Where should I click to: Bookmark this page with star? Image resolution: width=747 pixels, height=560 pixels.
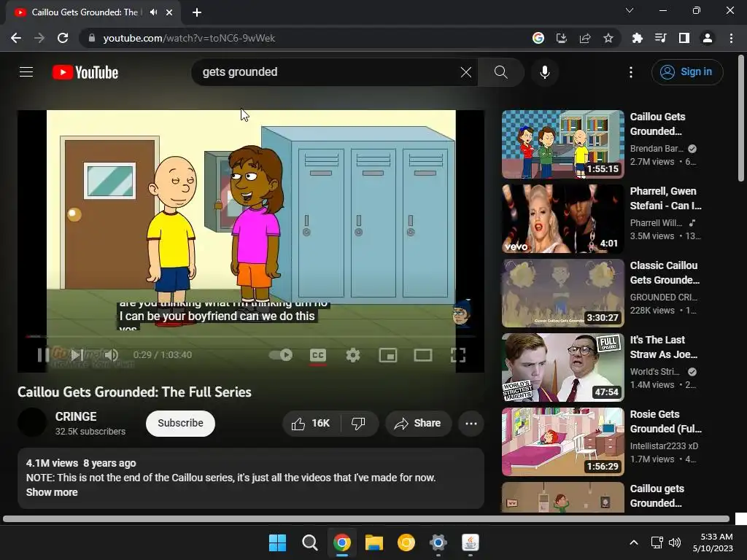click(x=608, y=38)
